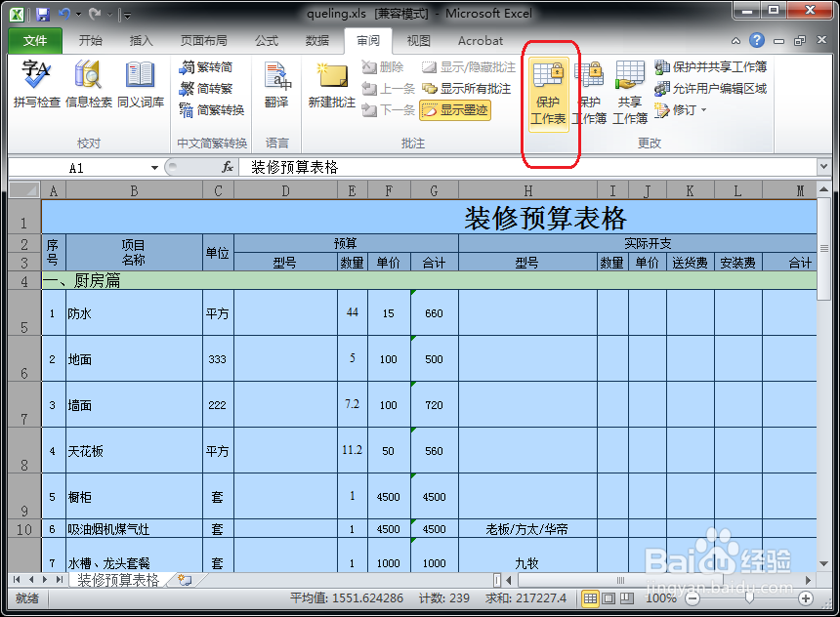Enable 共享工作簿 workbook sharing
The width and height of the screenshot is (840, 617).
pos(629,93)
